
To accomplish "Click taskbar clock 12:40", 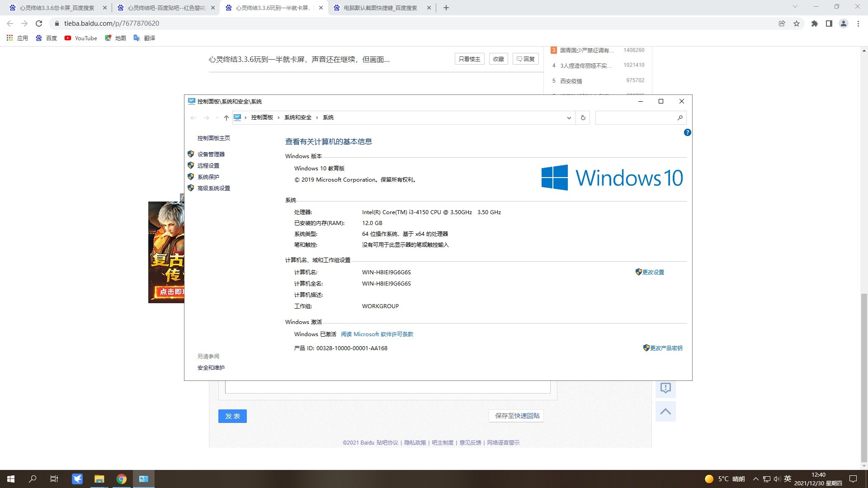I will (818, 479).
